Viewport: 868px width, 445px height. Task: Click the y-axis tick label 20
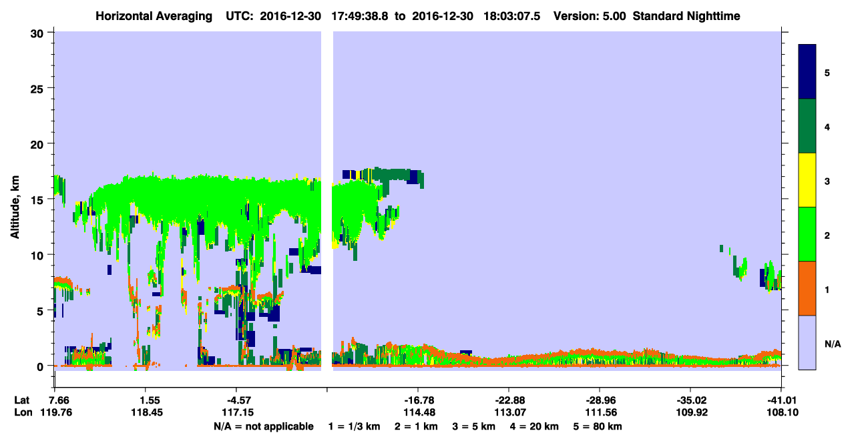pos(39,144)
